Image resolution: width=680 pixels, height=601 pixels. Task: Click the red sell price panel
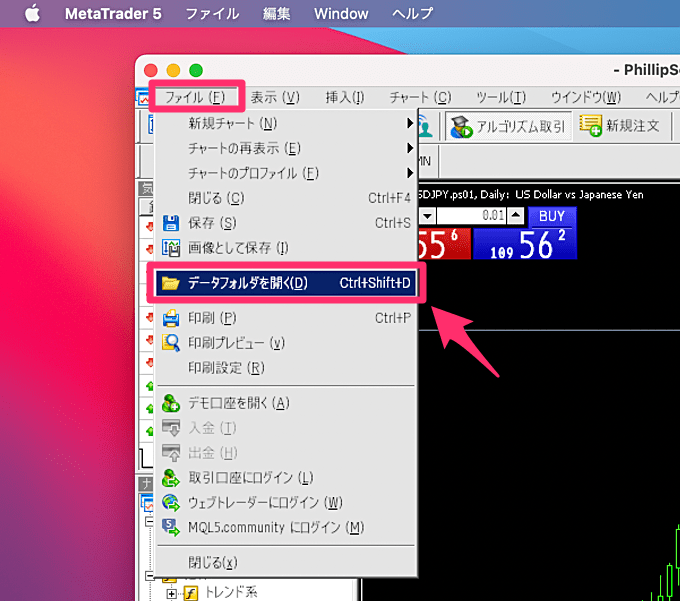(x=445, y=244)
